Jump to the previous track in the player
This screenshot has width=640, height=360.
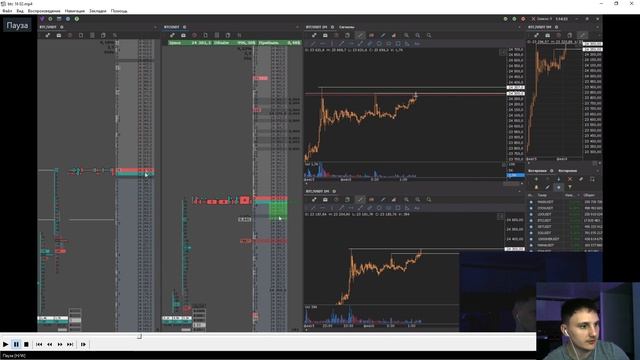39,344
